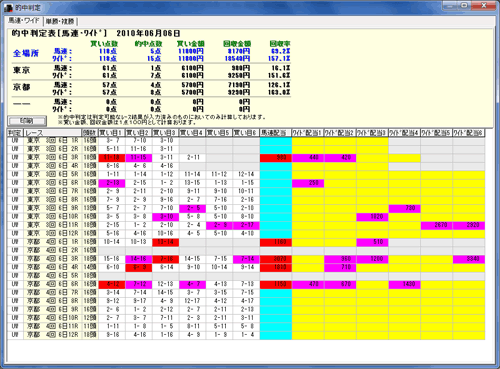Viewport: 500px width, 369px height.
Task: Click the 18540円 total wide return amount
Action: point(237,58)
